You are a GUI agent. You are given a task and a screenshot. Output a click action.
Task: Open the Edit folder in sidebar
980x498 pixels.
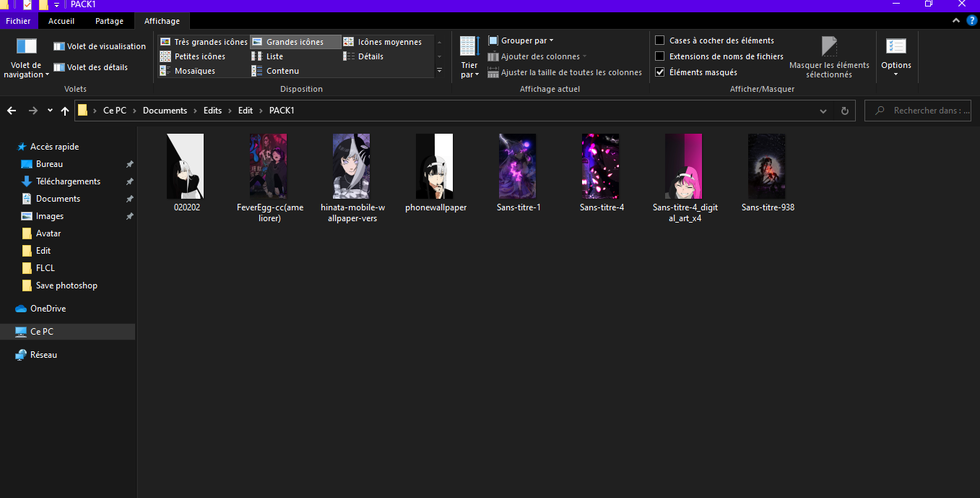point(43,251)
